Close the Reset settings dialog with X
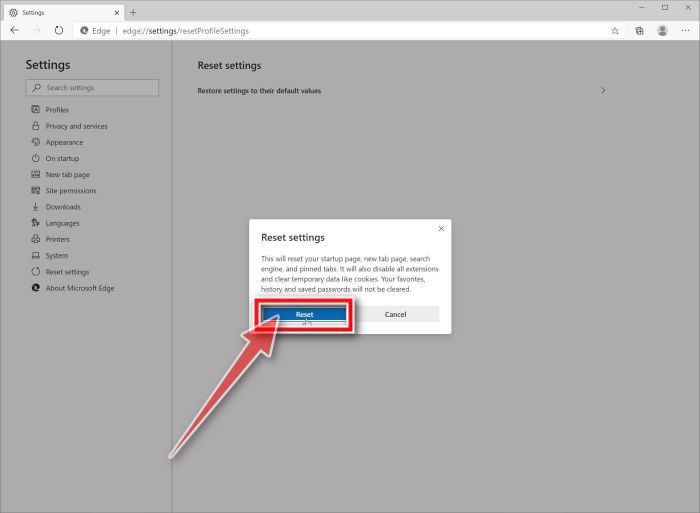The image size is (700, 513). pyautogui.click(x=441, y=229)
